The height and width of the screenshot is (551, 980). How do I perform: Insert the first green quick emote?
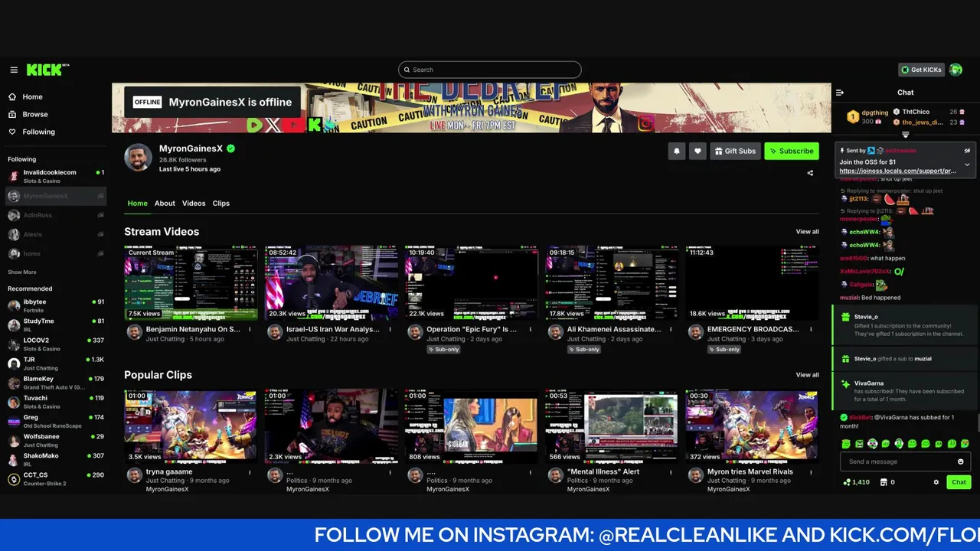[846, 444]
